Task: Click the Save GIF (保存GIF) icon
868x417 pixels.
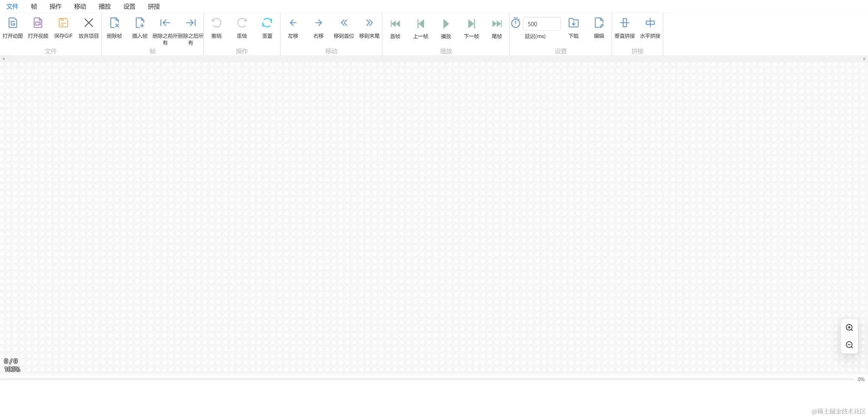Action: click(63, 23)
